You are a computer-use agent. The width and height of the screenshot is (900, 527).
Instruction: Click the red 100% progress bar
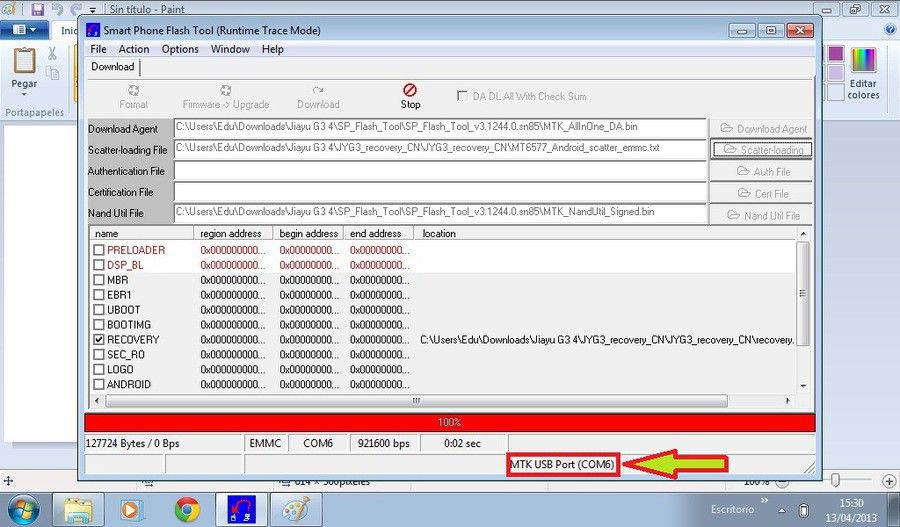coord(449,422)
